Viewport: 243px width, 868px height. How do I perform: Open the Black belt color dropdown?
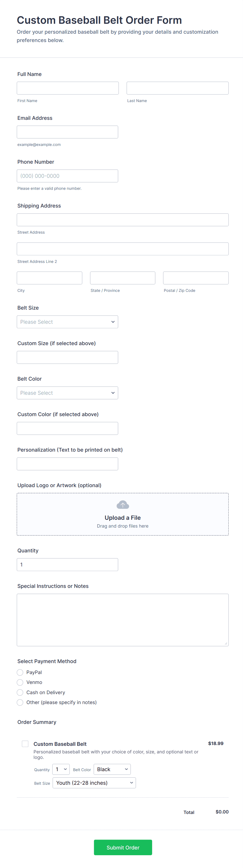pyautogui.click(x=112, y=769)
